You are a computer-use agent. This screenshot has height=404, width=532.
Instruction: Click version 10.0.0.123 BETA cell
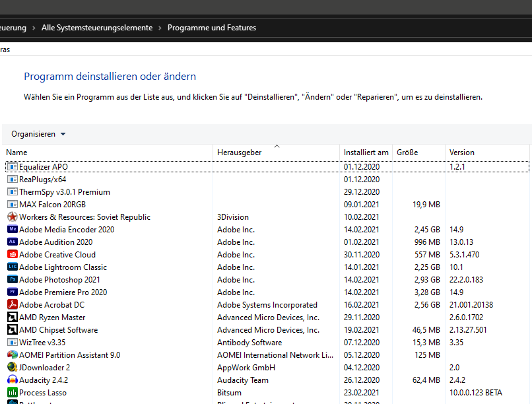(x=476, y=393)
